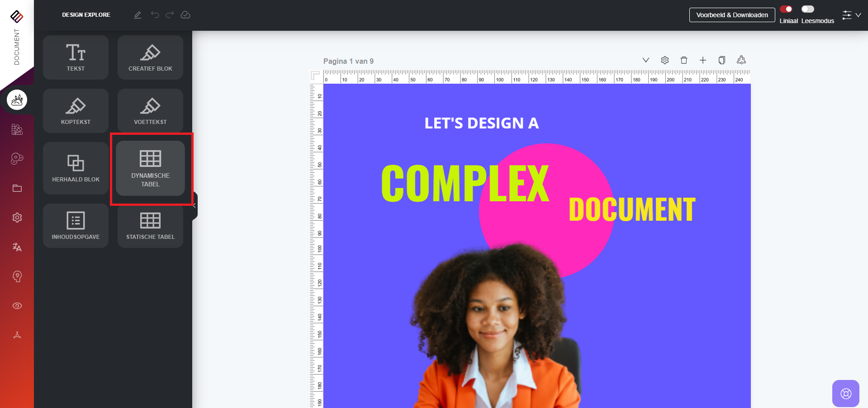Select the Tekst block tool
The width and height of the screenshot is (868, 408).
tap(76, 57)
